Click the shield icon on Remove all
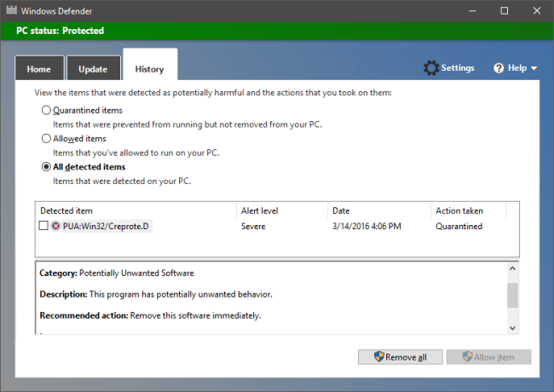Image resolution: width=554 pixels, height=392 pixels. pos(378,357)
